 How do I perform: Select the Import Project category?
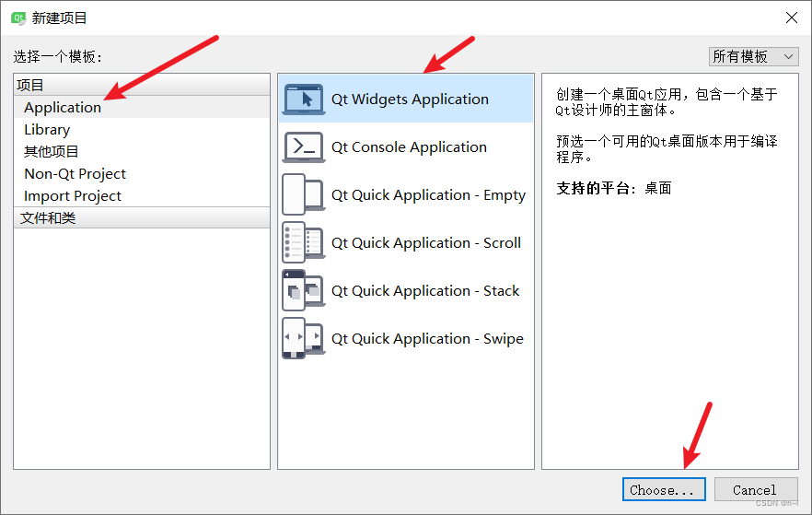pos(142,196)
